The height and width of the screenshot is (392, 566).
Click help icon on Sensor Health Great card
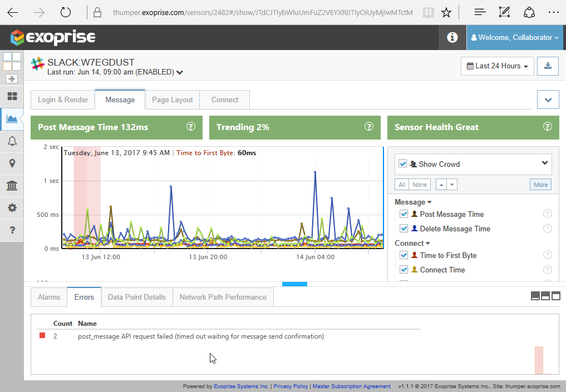pos(548,127)
